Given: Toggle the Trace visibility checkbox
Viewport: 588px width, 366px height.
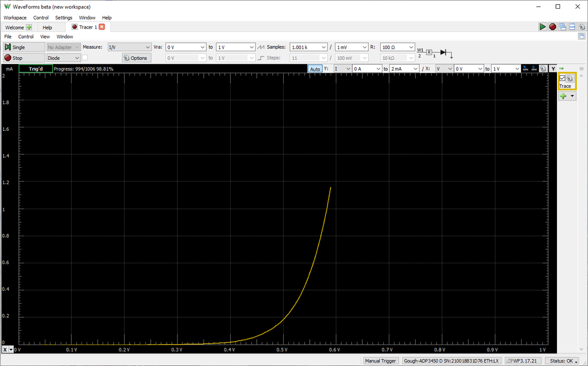Looking at the screenshot, I should click(x=562, y=78).
